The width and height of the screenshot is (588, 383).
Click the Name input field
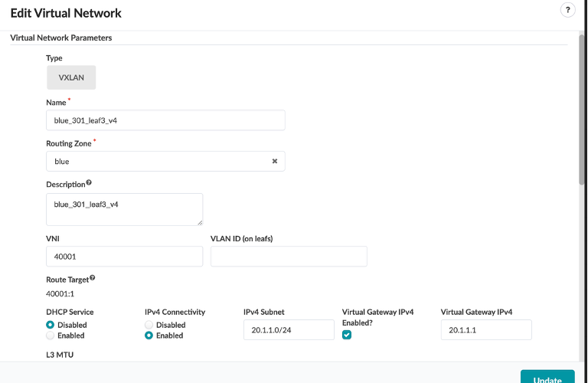tap(165, 120)
